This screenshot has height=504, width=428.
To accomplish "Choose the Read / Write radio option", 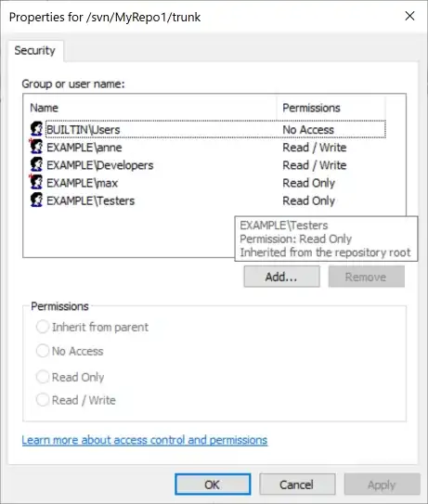I will point(43,400).
